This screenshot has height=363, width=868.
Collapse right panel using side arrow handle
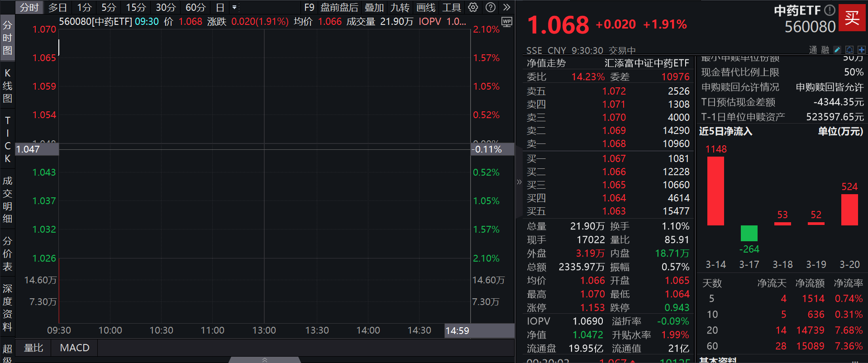pyautogui.click(x=519, y=182)
